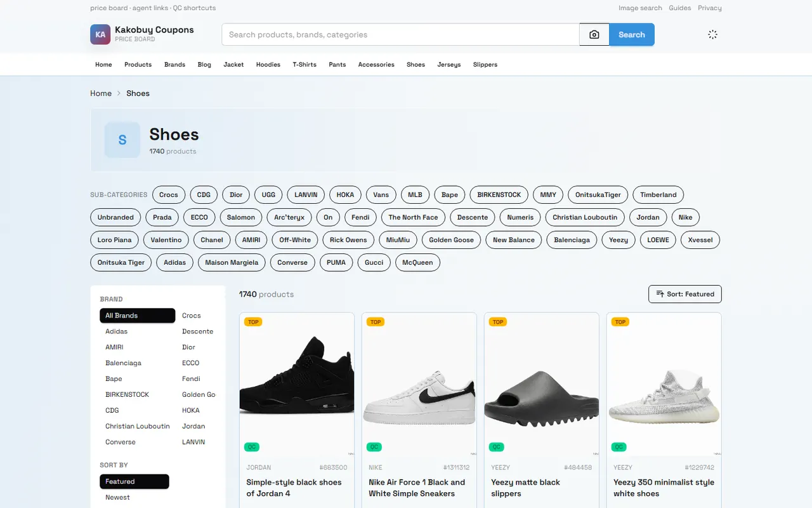Select the Crocs sub-category chip
The width and height of the screenshot is (812, 508).
coord(169,195)
